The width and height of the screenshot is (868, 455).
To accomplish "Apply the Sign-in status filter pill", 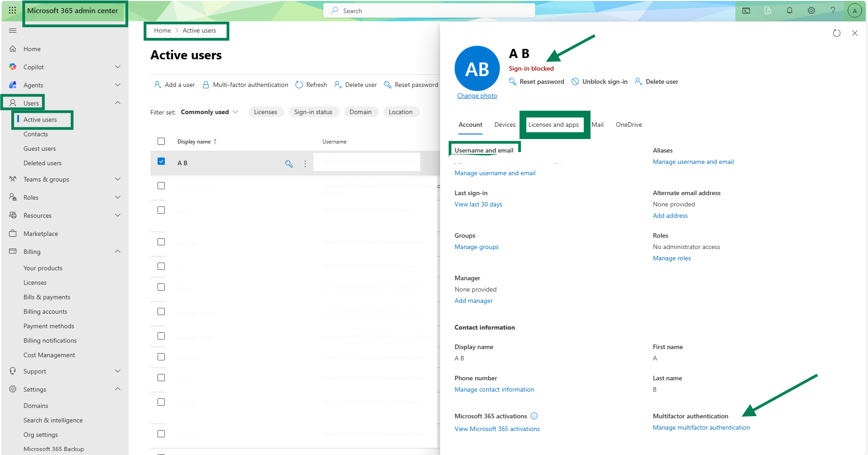I will (313, 112).
